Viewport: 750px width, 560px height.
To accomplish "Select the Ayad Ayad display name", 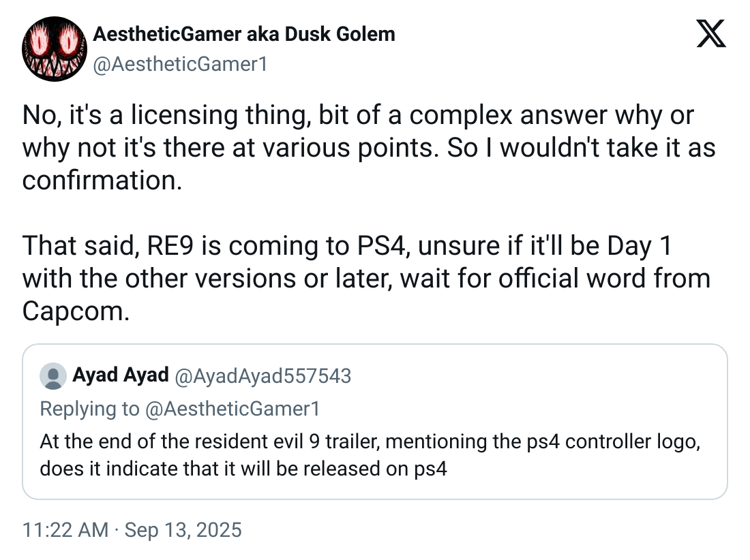I will click(x=120, y=375).
